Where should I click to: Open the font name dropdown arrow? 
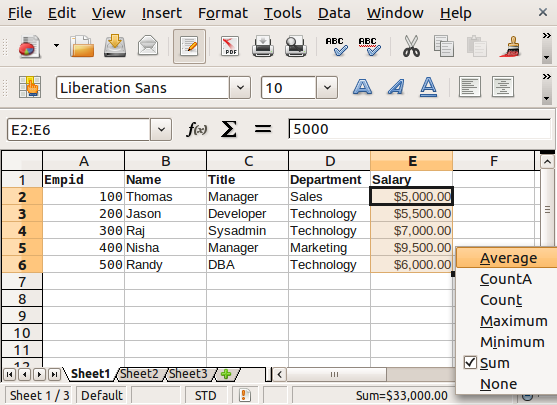click(240, 87)
